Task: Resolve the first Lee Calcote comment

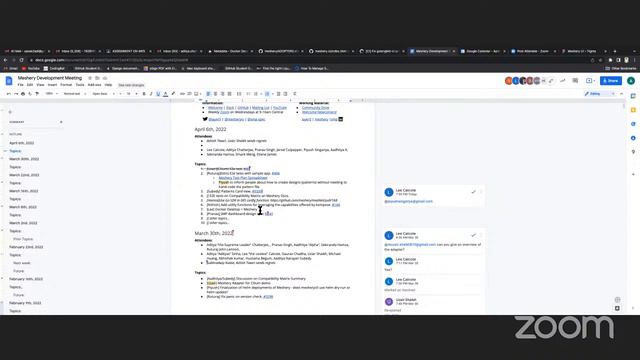Action: click(473, 192)
